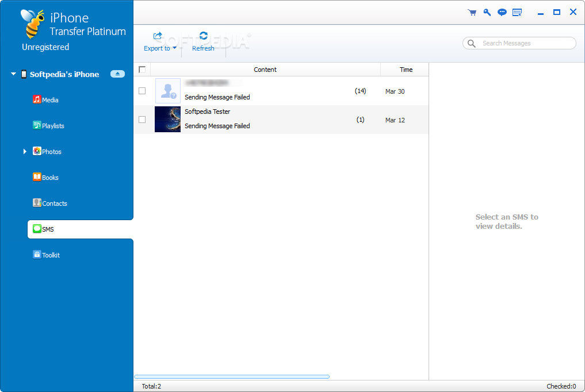Click the Toolkit briefcase icon

point(37,255)
